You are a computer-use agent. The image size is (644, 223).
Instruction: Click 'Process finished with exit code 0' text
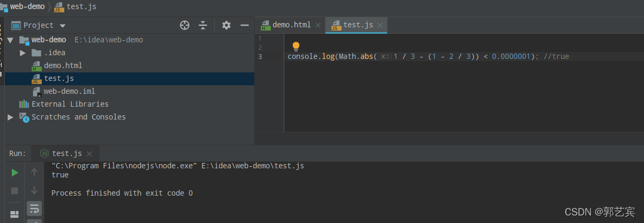click(122, 193)
